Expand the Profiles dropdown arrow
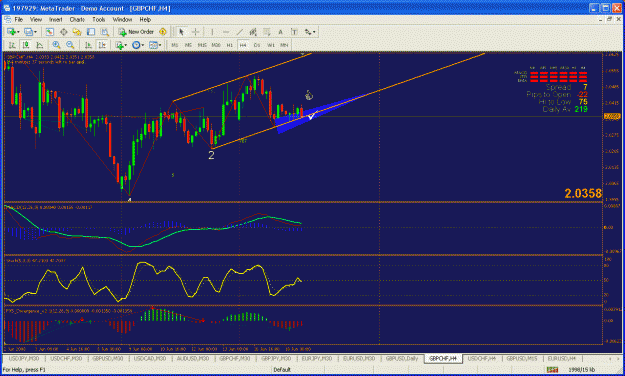 (x=35, y=32)
